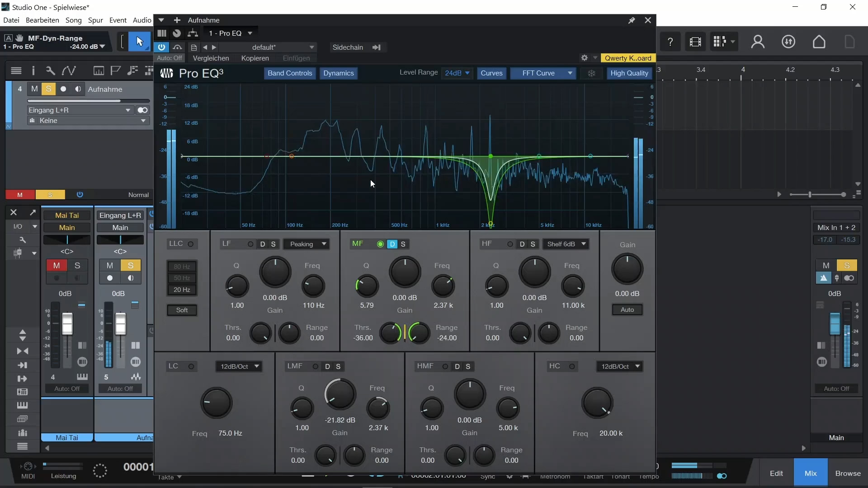Enable the LF band toggle
Image resolution: width=868 pixels, height=488 pixels.
tap(250, 244)
